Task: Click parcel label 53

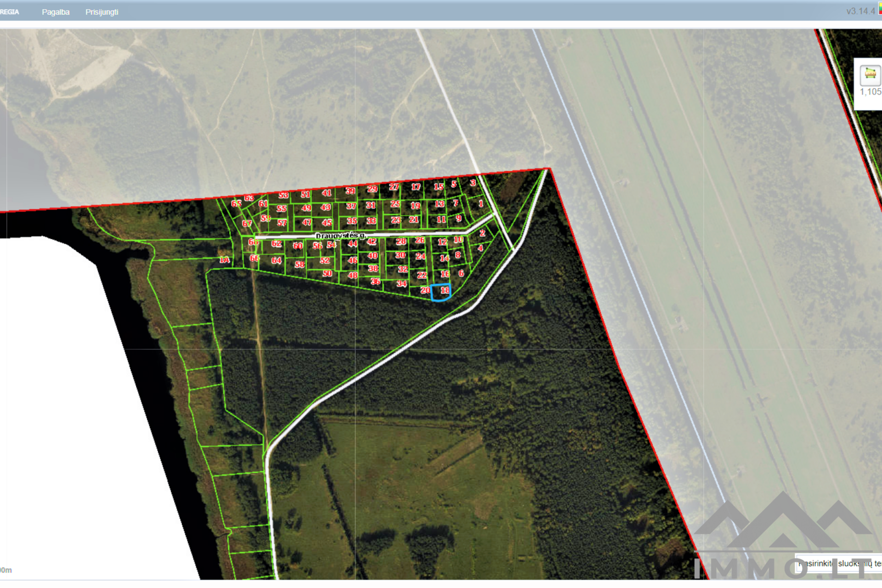Action: pos(283,195)
